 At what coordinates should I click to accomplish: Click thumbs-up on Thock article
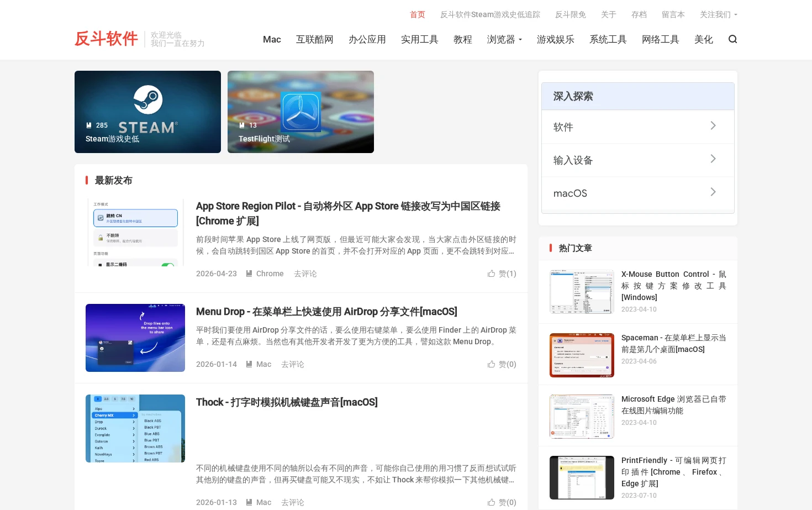click(x=502, y=502)
